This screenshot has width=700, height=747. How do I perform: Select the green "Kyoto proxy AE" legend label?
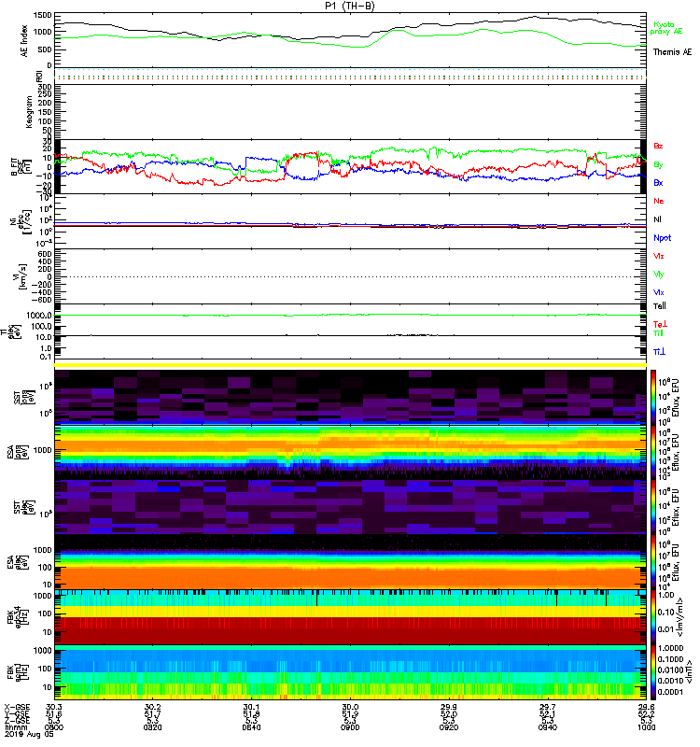pyautogui.click(x=666, y=28)
